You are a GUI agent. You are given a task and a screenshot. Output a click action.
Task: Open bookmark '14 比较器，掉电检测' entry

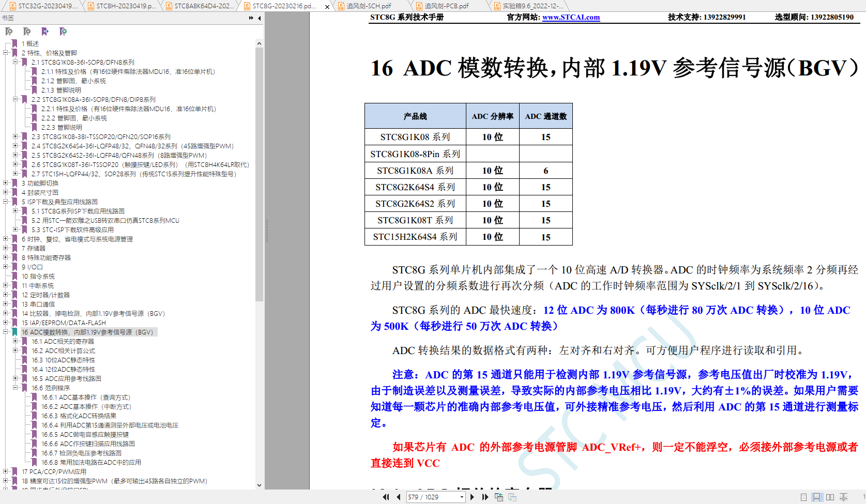[x=93, y=313]
